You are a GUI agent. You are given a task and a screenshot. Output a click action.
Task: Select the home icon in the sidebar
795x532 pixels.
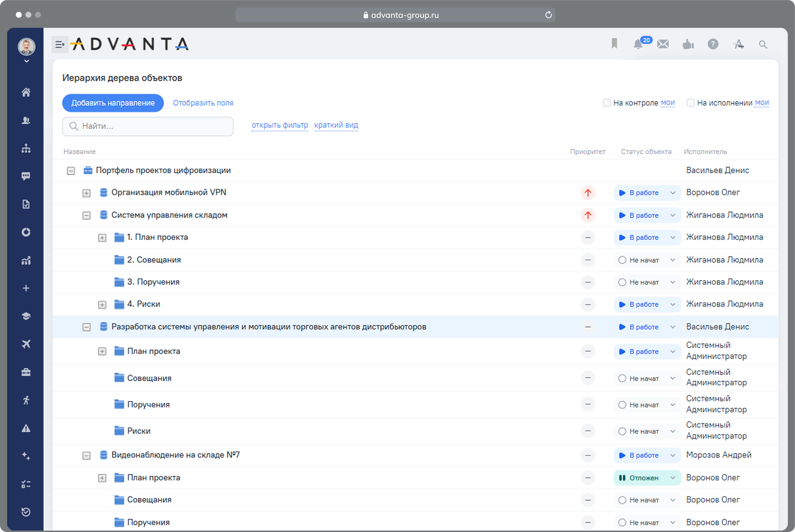tap(26, 92)
